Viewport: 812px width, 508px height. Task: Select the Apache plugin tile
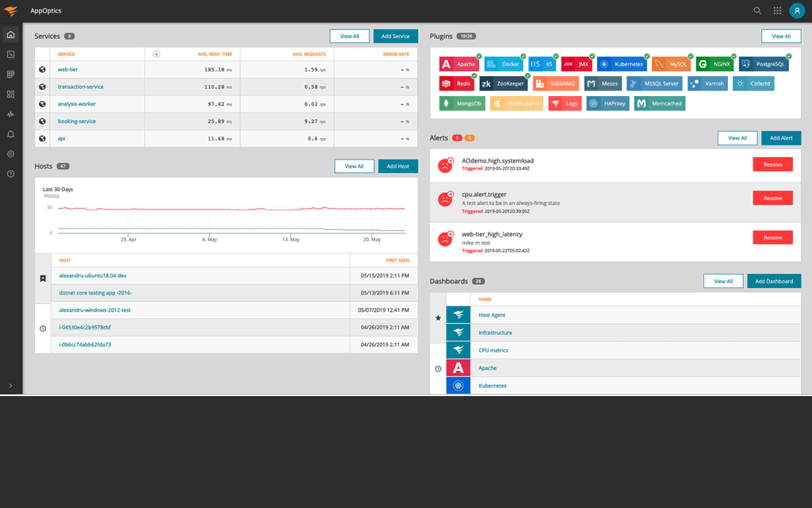[x=459, y=63]
